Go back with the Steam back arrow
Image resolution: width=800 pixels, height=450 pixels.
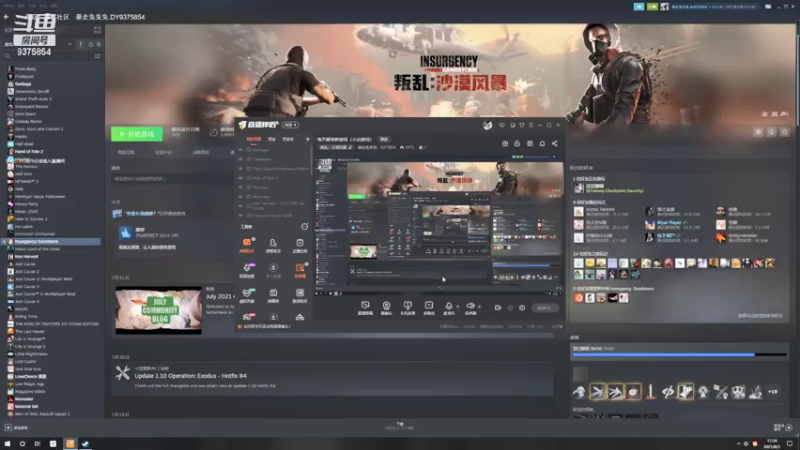6,17
